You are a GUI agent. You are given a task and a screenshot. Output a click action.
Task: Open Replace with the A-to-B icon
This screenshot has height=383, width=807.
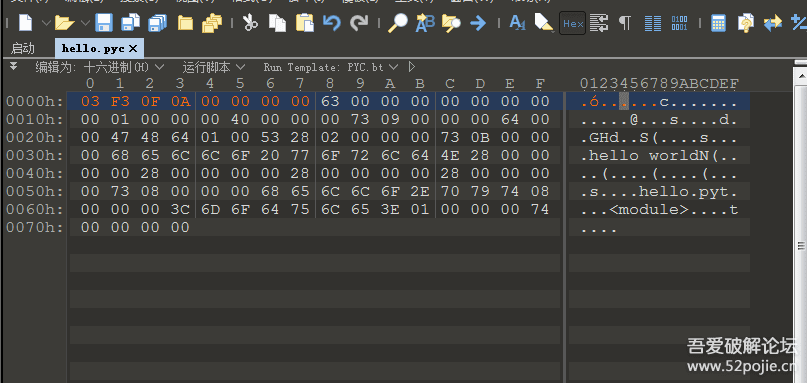[425, 23]
